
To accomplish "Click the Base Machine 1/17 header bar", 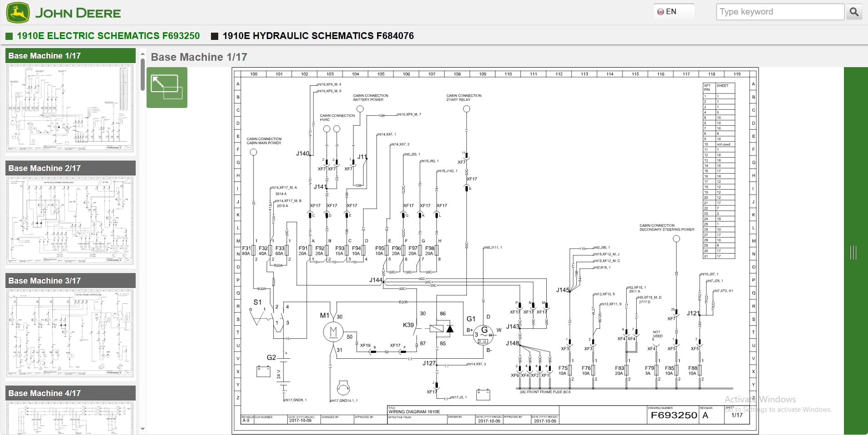I will (70, 55).
